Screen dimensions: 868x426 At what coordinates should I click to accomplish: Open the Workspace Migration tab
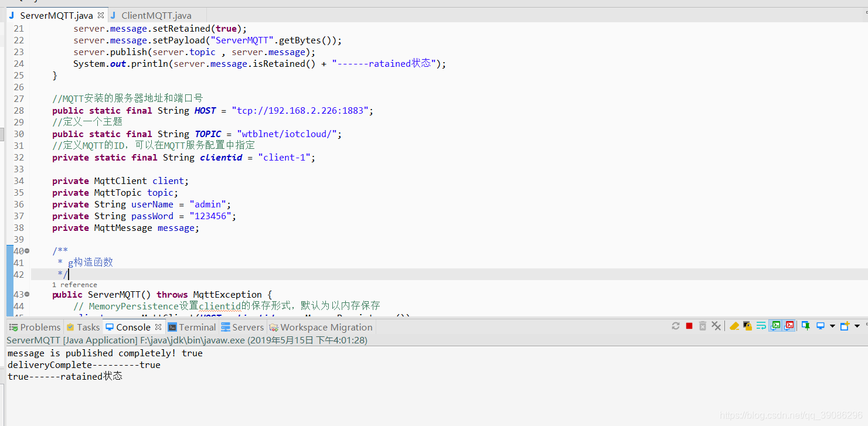[321, 327]
